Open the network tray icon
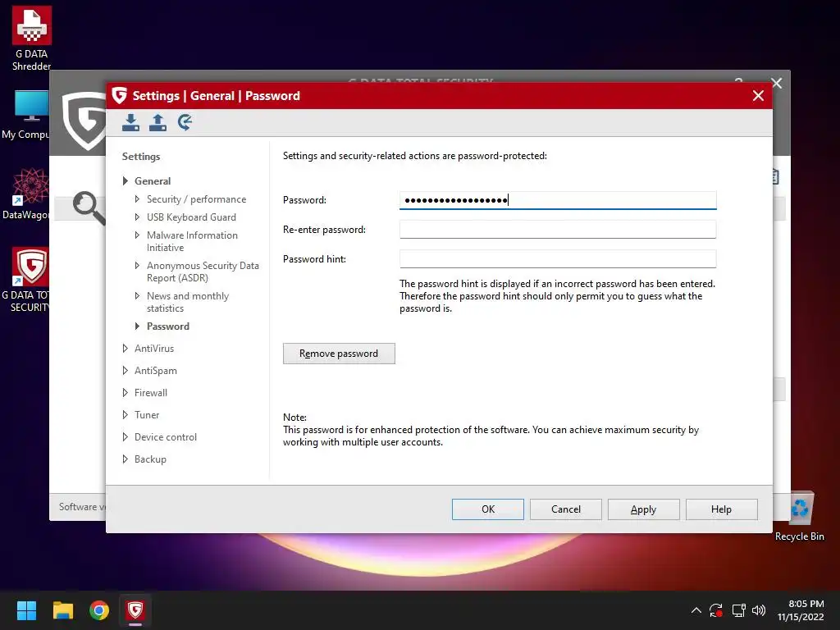The height and width of the screenshot is (630, 840). click(738, 610)
